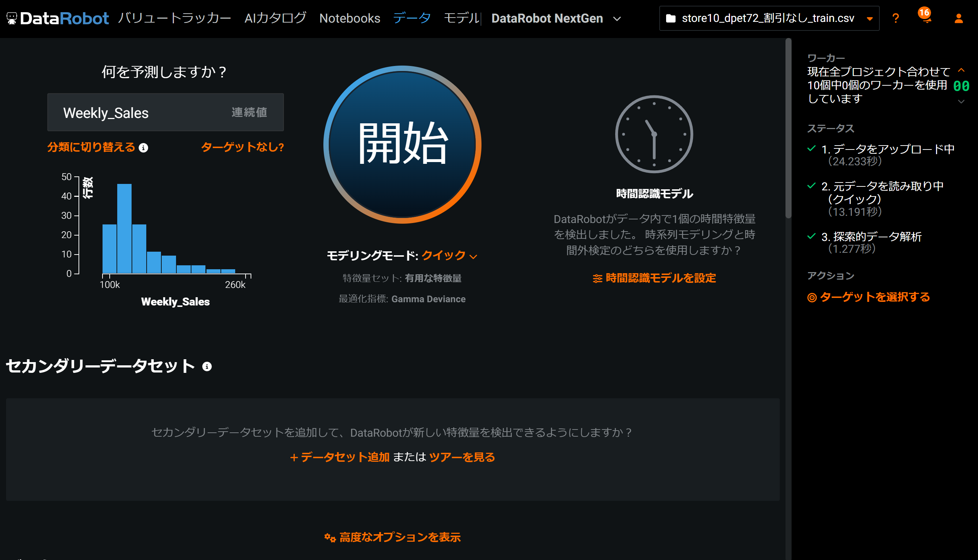The height and width of the screenshot is (560, 978).
Task: Click the main panel vertical scrollbar
Action: (x=788, y=129)
